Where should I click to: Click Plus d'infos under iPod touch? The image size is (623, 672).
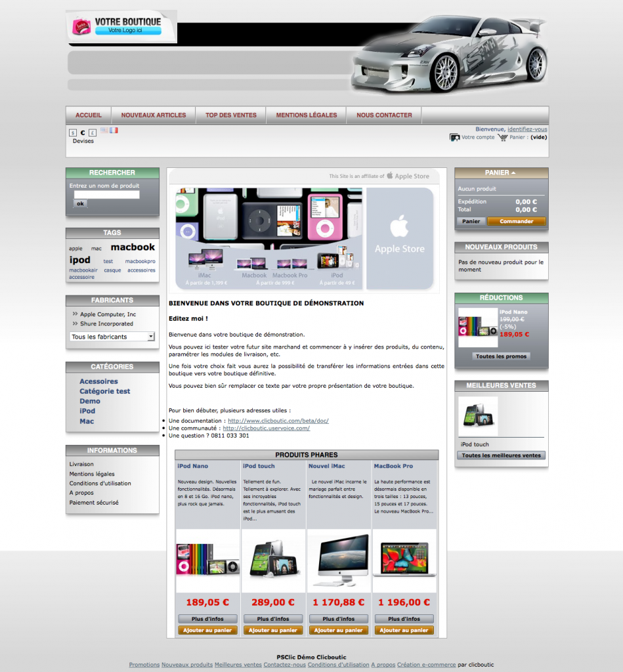click(273, 619)
